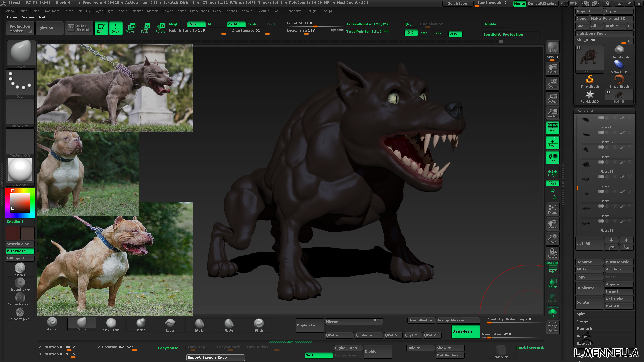Activate Edit mode icon
This screenshot has height=362, width=644.
coord(101,28)
